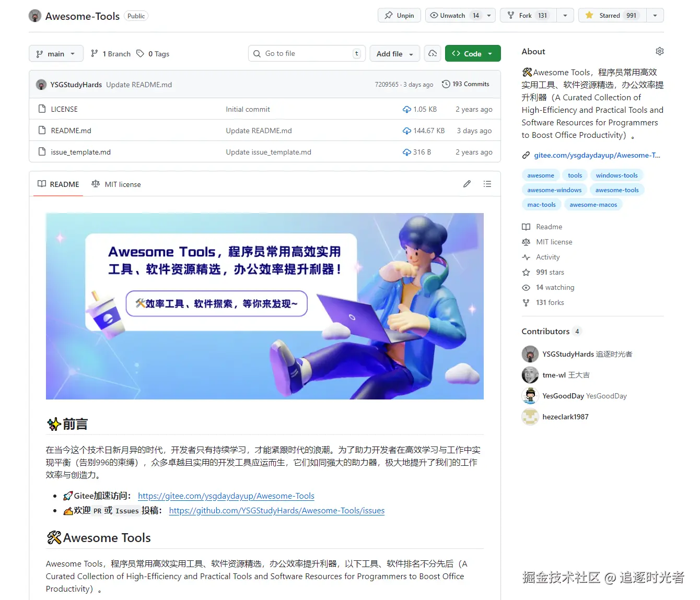The height and width of the screenshot is (600, 700).
Task: Open commit hash 7209565
Action: coord(387,85)
